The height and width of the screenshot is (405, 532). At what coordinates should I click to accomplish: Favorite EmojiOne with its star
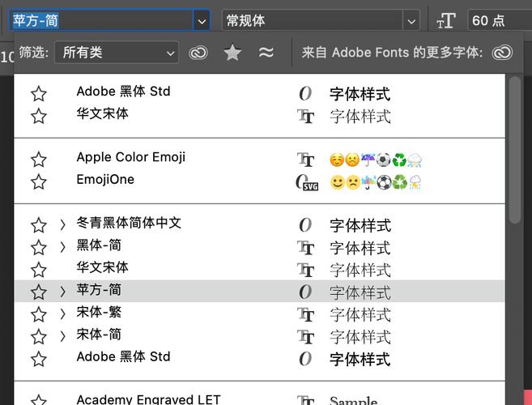point(39,182)
